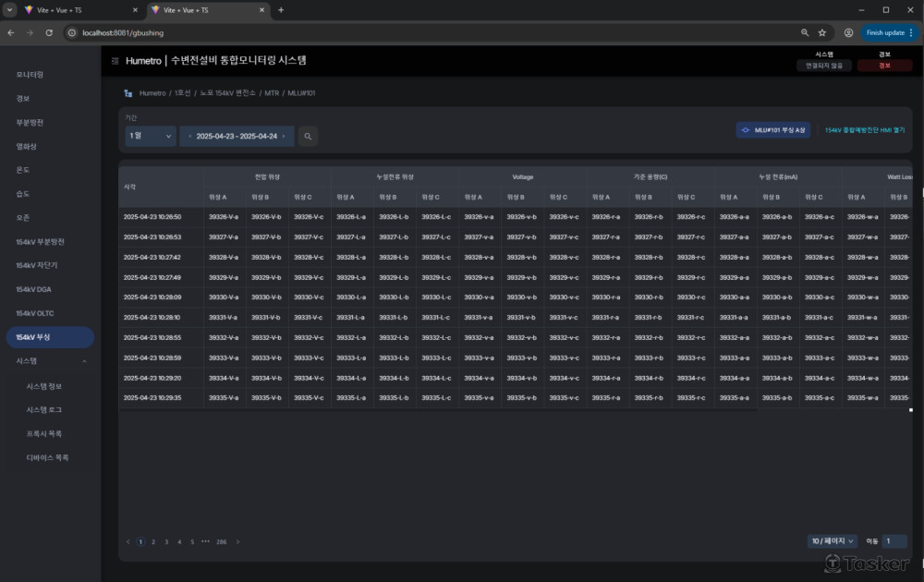Screen dimensions: 924x582
Task: Click the red 경보 alarm status badge
Action: point(884,66)
